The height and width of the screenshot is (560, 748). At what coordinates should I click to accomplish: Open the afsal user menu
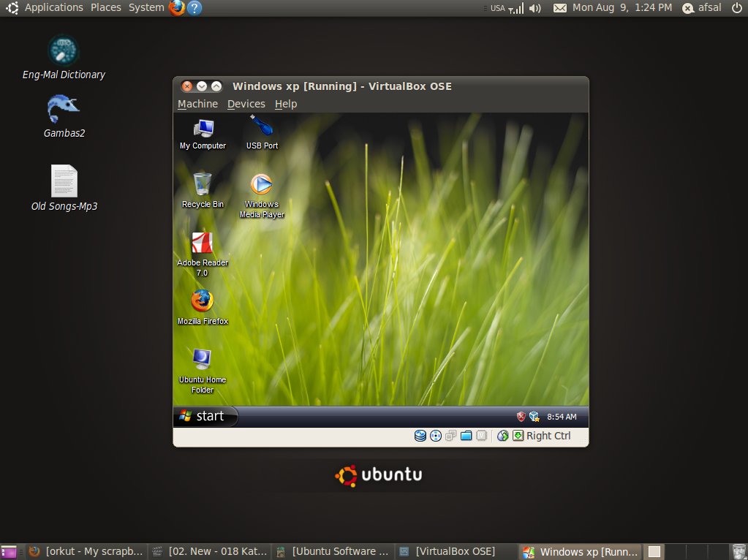(702, 7)
